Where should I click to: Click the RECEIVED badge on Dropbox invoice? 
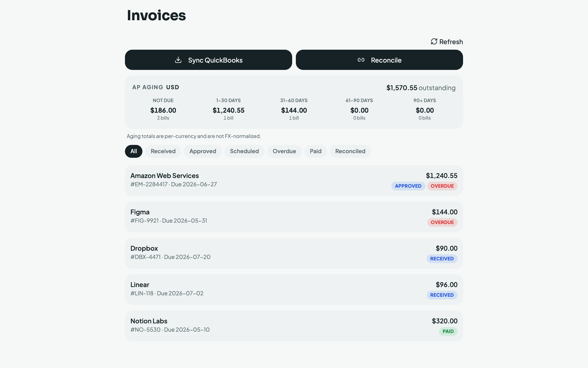(x=442, y=259)
